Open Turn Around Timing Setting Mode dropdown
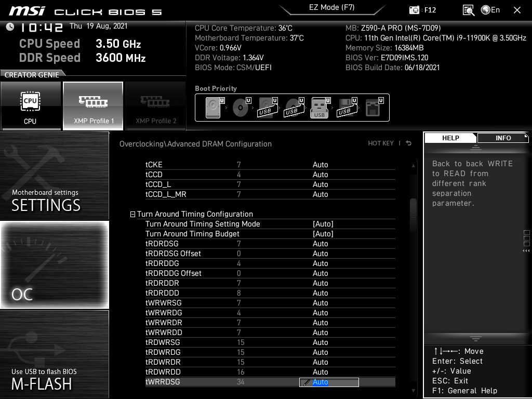 tap(323, 224)
